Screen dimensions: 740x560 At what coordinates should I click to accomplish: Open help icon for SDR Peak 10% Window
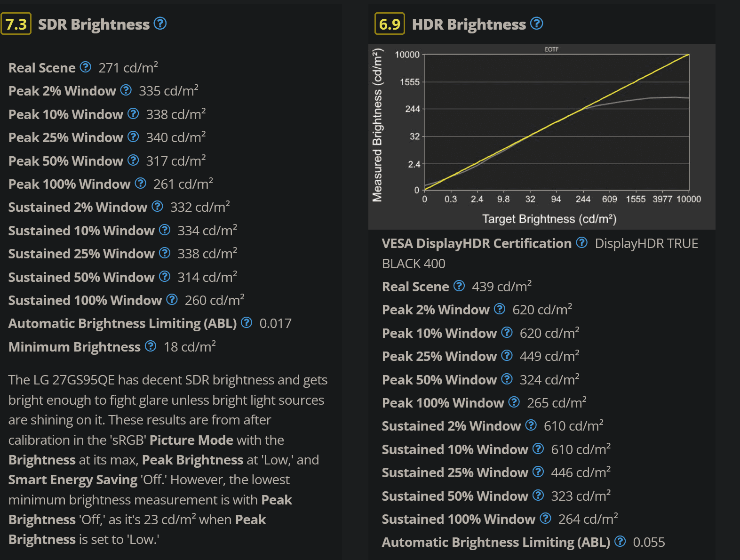133,113
